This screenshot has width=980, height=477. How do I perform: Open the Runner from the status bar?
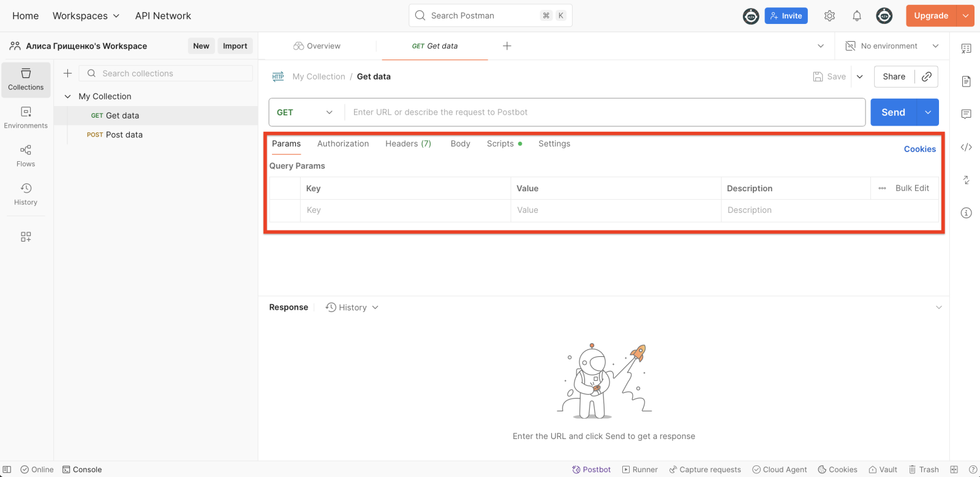tap(639, 470)
